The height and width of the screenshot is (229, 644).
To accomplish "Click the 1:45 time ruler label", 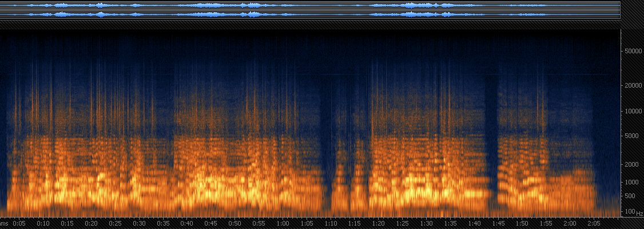I will click(498, 223).
